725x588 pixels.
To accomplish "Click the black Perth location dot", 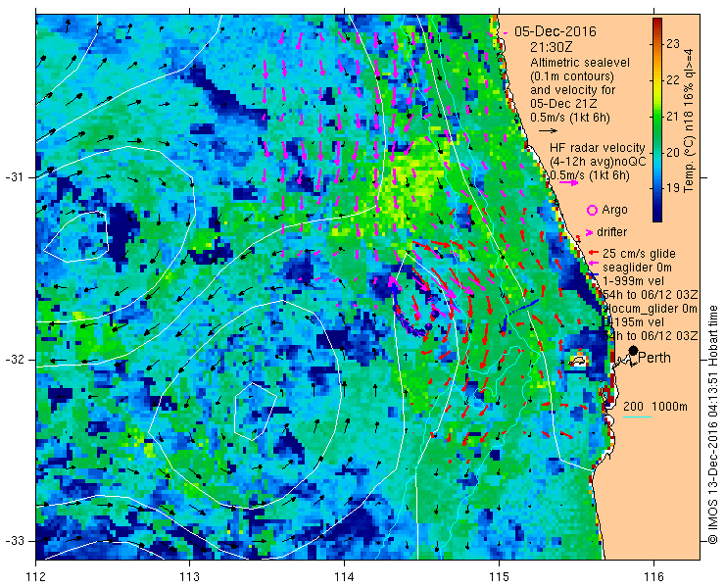I will coord(634,351).
